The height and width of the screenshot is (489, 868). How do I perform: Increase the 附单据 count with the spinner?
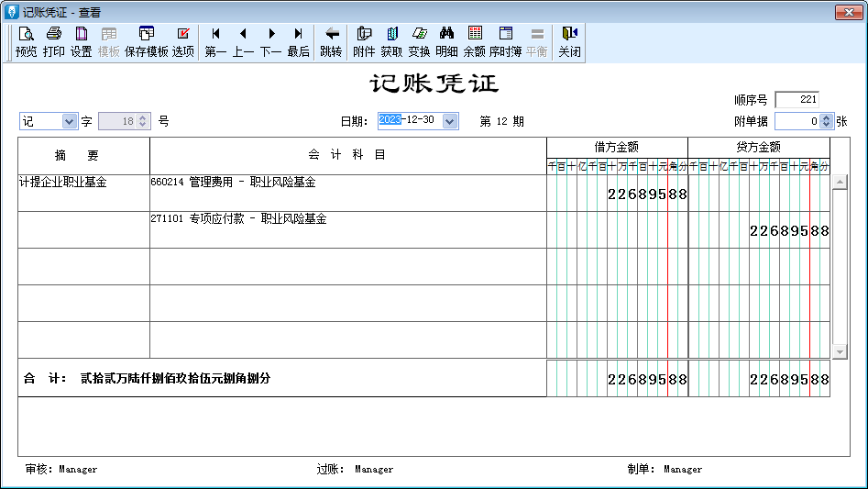[x=827, y=117]
